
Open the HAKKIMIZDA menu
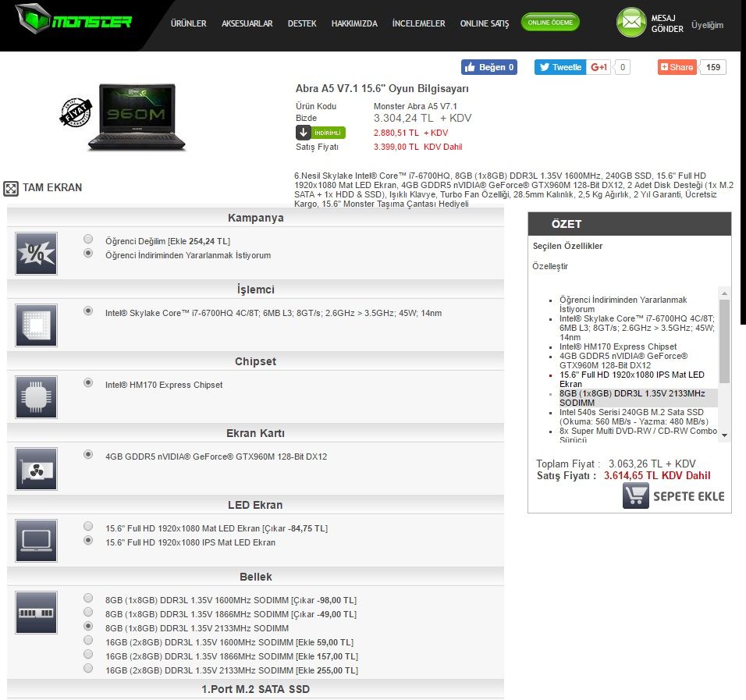tap(354, 23)
